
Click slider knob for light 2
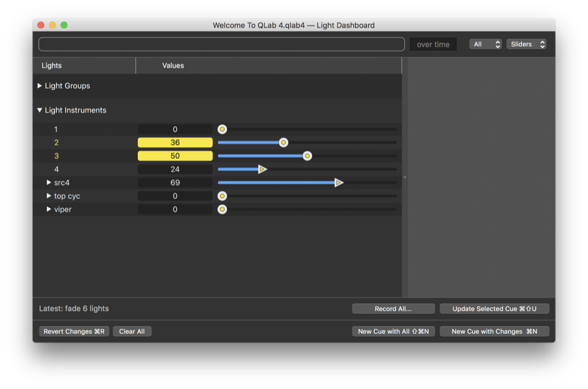283,143
